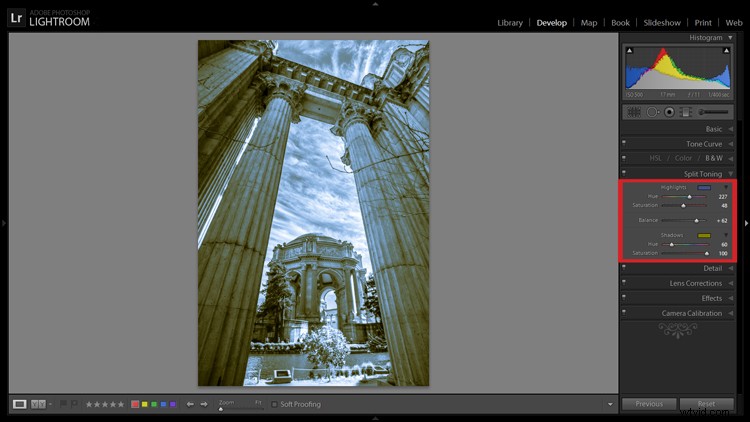The height and width of the screenshot is (422, 750).
Task: Select the Graduated Filter tool
Action: pyautogui.click(x=686, y=112)
